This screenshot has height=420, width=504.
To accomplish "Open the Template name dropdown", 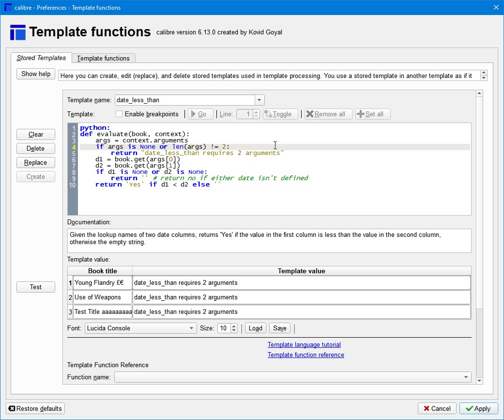I will tap(260, 100).
